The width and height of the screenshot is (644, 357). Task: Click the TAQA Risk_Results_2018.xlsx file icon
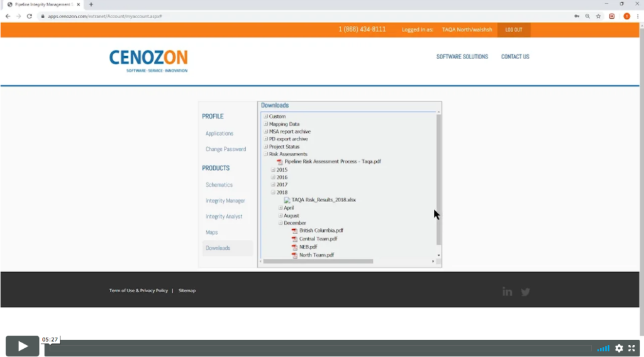pos(287,200)
